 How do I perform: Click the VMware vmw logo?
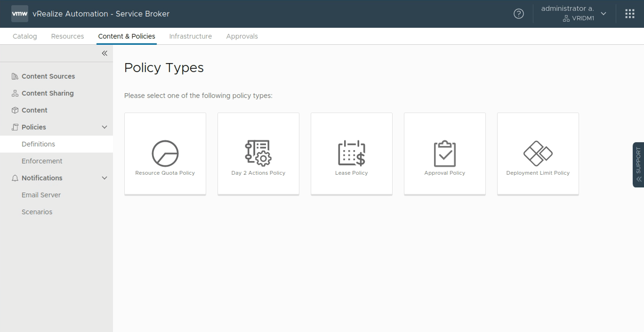(x=20, y=14)
